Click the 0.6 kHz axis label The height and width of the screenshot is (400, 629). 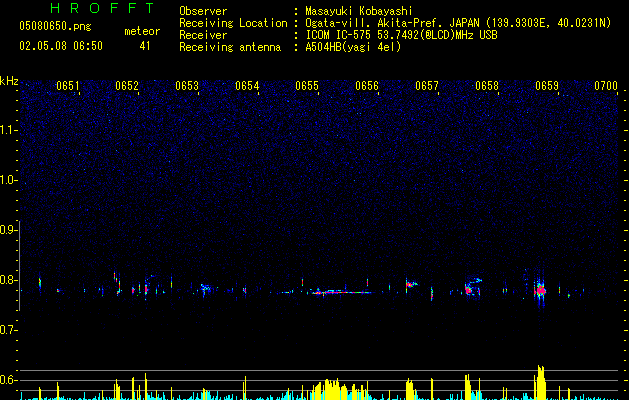[x=8, y=380]
